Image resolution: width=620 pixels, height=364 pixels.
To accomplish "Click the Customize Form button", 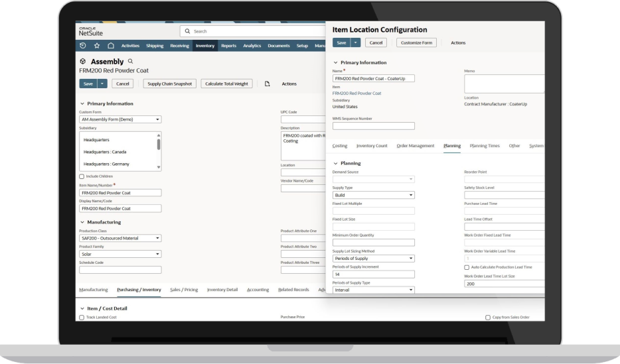I will coord(416,42).
